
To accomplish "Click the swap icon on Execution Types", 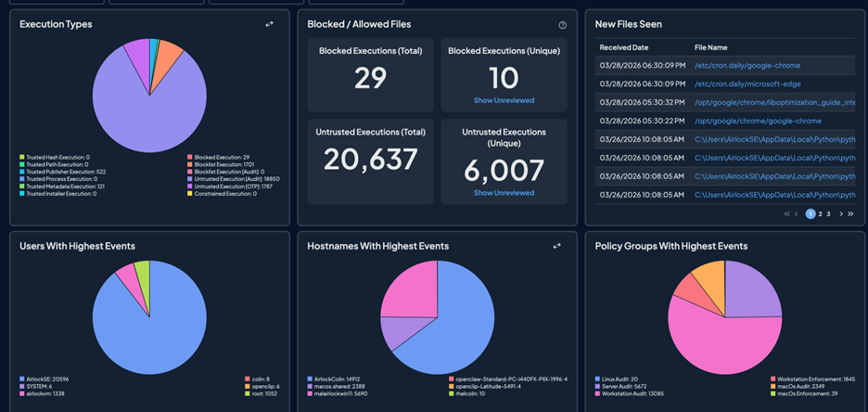I will [x=269, y=24].
